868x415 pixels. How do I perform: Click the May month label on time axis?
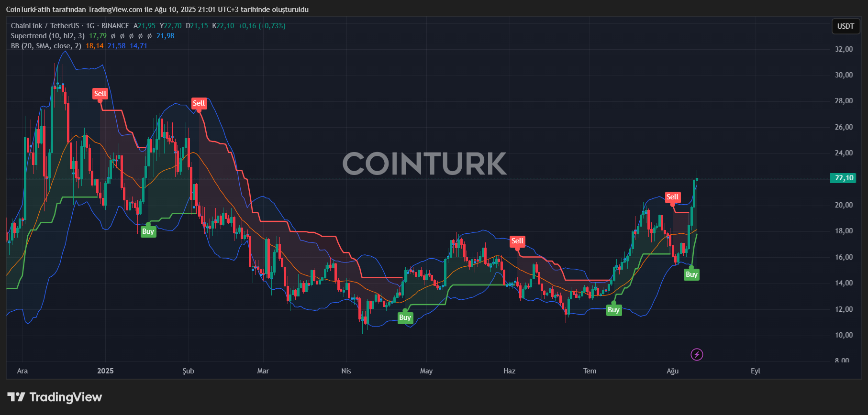426,371
